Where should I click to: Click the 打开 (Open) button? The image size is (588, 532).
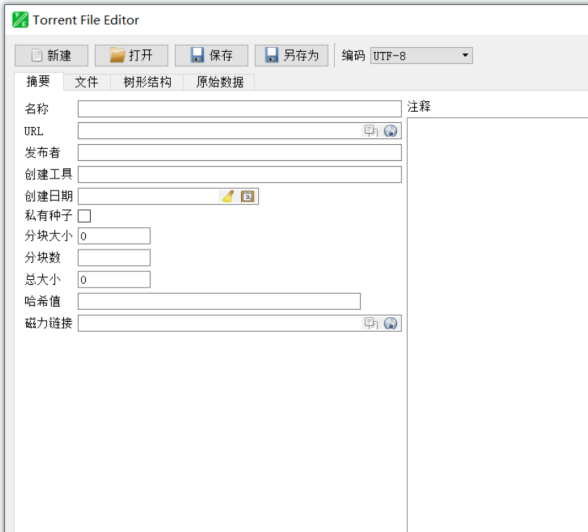pyautogui.click(x=131, y=55)
